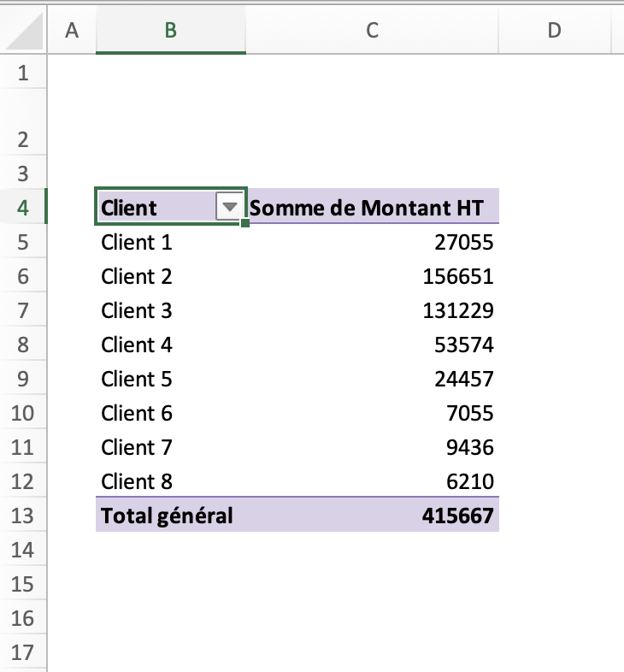624x672 pixels.
Task: Click the value 53574
Action: (463, 345)
